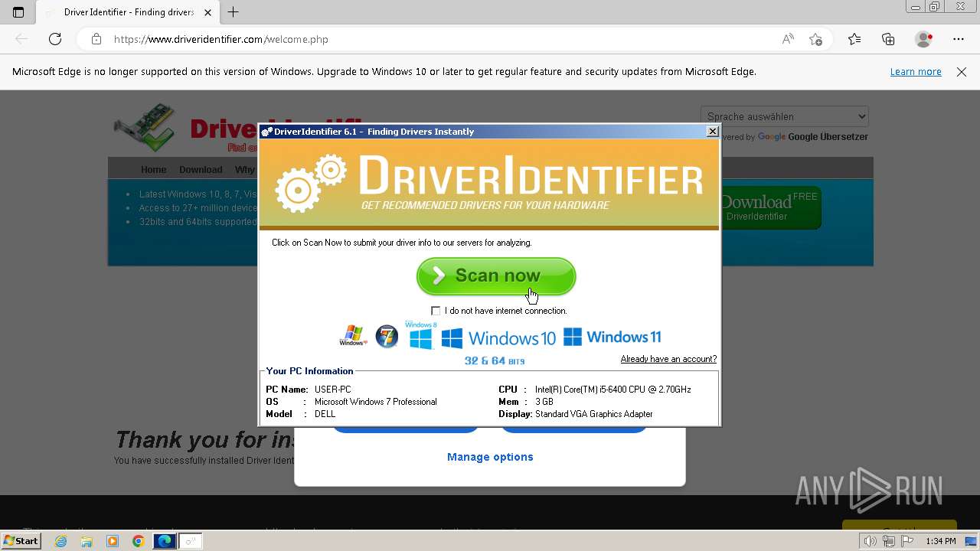Image resolution: width=980 pixels, height=551 pixels.
Task: Click the taskbar clock showing 1:34 PM
Action: [941, 541]
